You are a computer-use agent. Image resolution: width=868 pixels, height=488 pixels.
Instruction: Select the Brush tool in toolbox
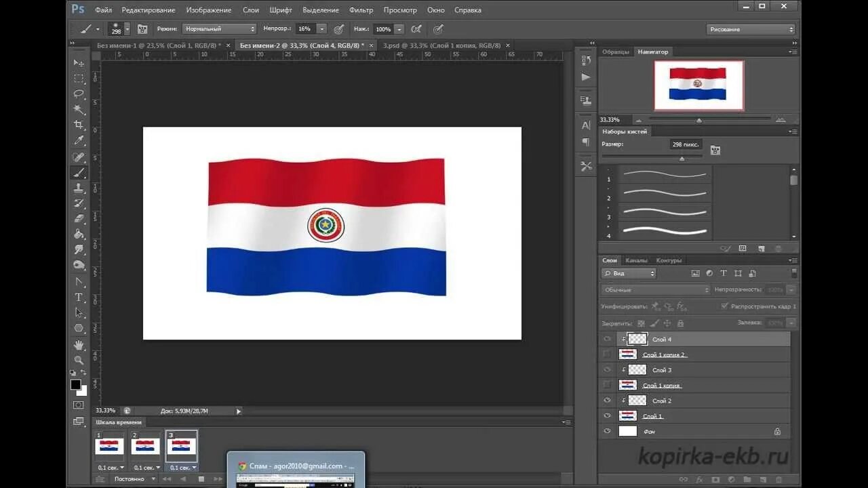(79, 172)
